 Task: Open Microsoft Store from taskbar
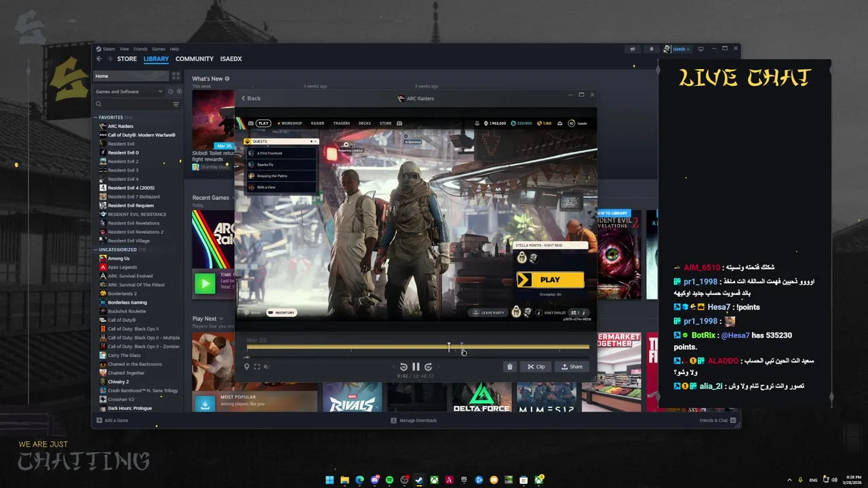(524, 480)
